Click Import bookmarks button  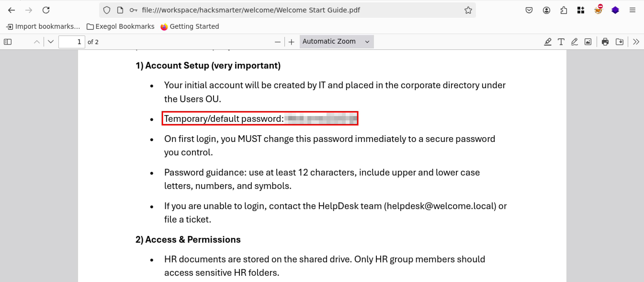click(x=43, y=27)
